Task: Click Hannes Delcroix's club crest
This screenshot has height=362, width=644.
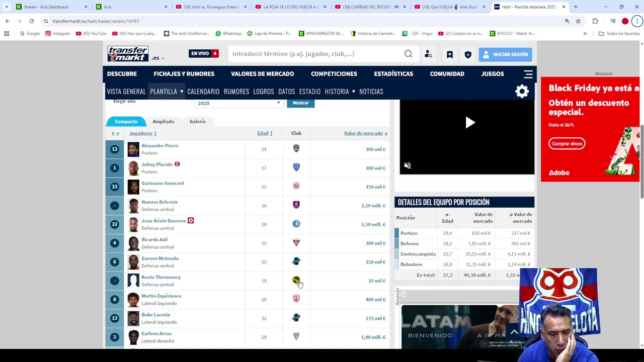Action: tap(296, 205)
